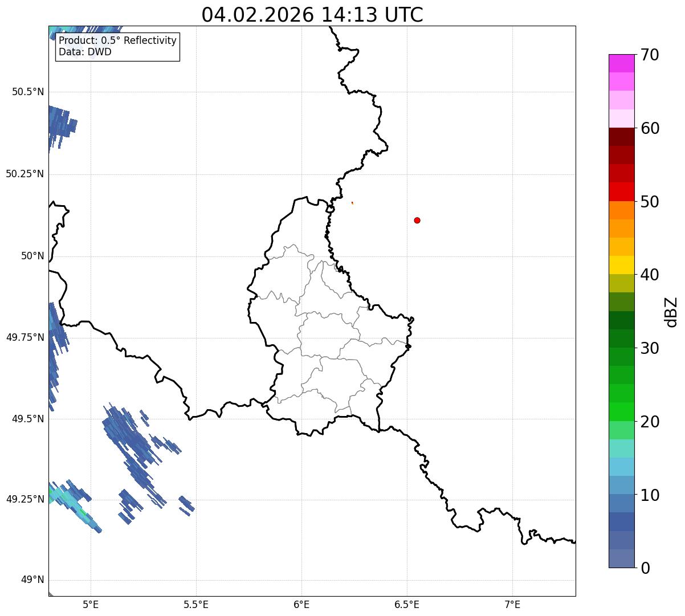Click the colorbar 40 tick label
Screen dimensions: 685x616
click(650, 275)
